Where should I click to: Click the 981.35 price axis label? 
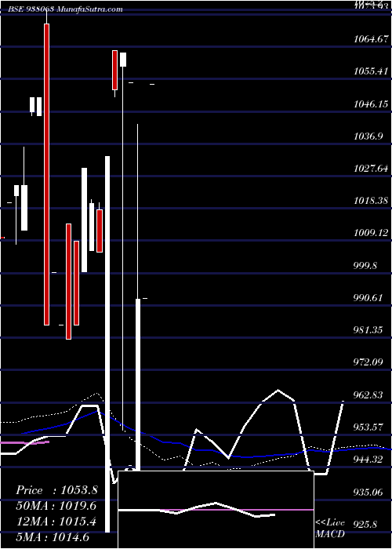368,330
